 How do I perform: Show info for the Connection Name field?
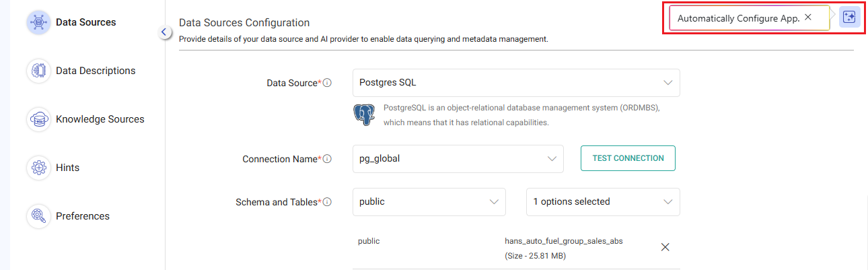tap(327, 160)
